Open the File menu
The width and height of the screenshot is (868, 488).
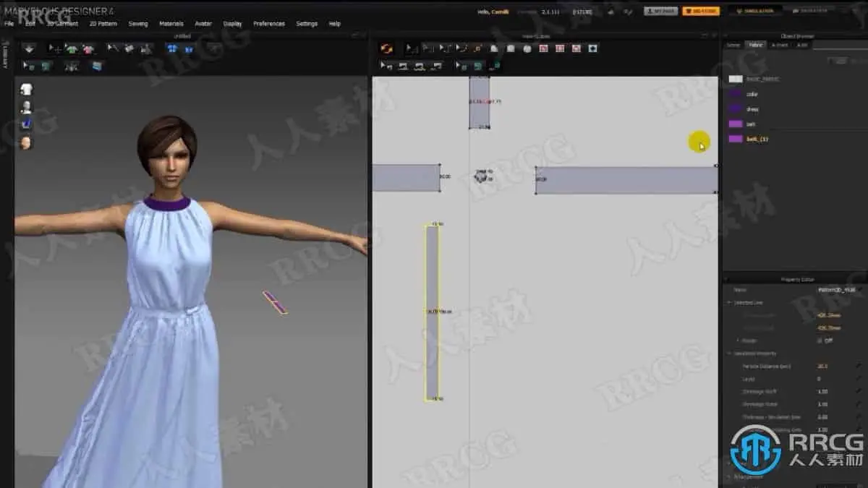9,23
